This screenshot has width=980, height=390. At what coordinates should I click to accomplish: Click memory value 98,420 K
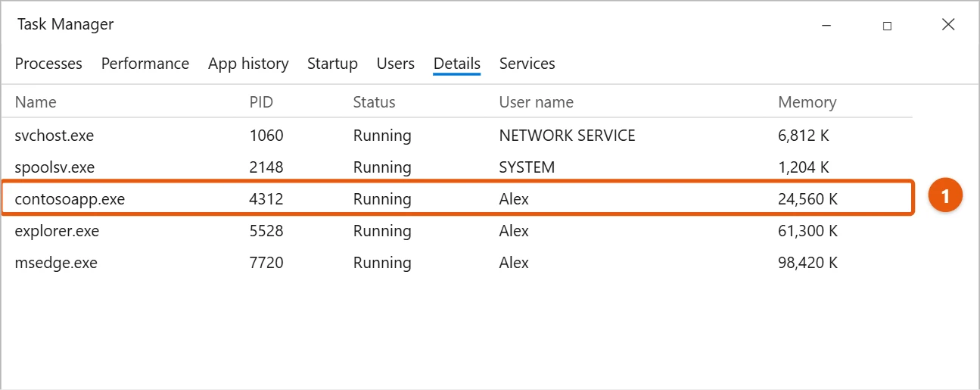[807, 263]
